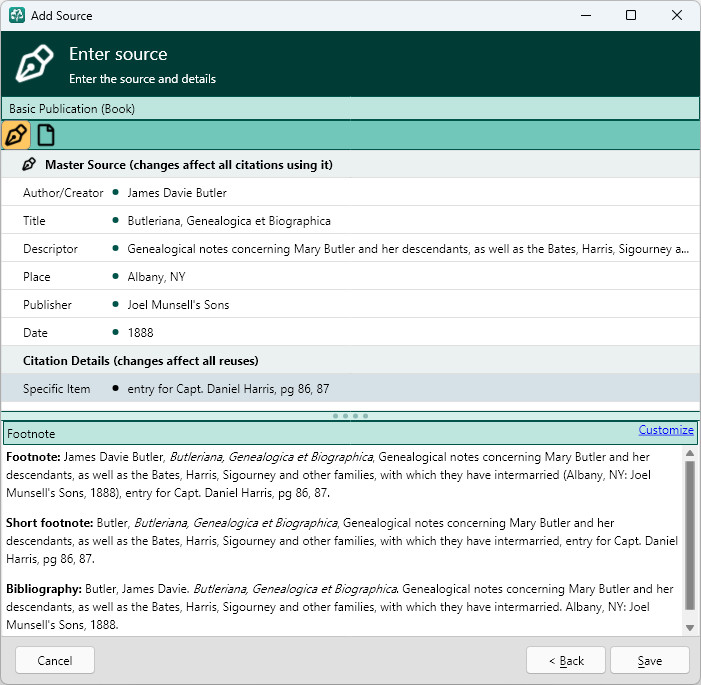The image size is (701, 685).
Task: Edit the Place field Albany, NY
Action: click(x=156, y=277)
